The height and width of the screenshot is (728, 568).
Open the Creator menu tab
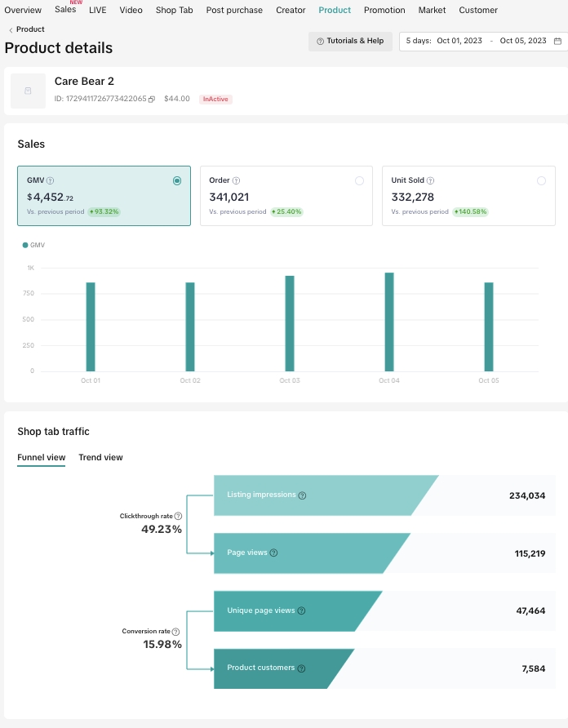click(x=291, y=10)
